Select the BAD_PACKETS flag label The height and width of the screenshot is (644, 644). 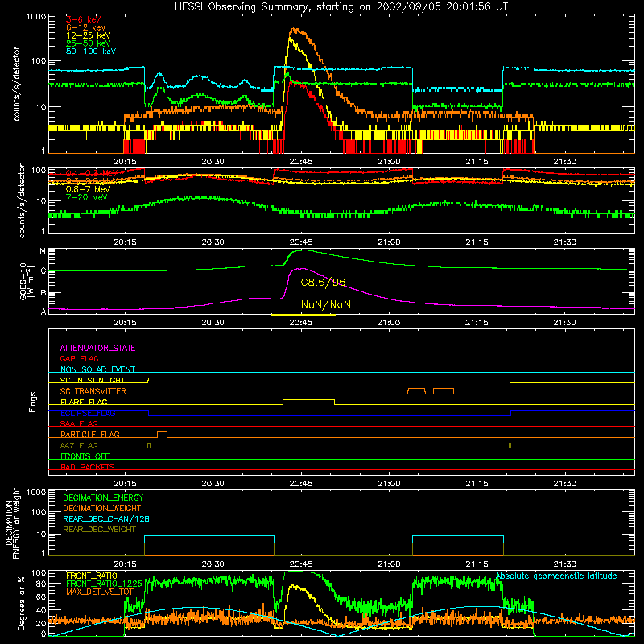click(x=88, y=467)
